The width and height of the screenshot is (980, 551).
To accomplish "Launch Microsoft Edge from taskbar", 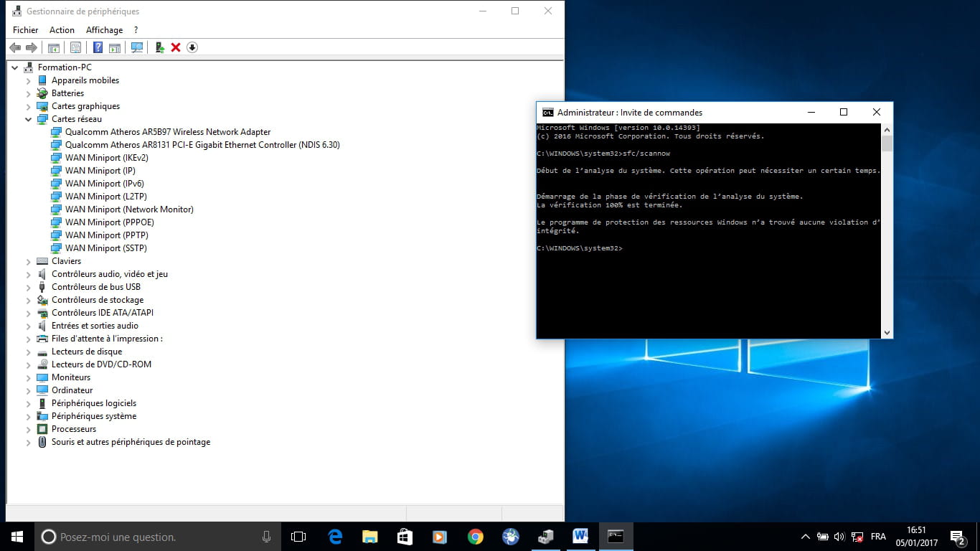I will point(334,537).
